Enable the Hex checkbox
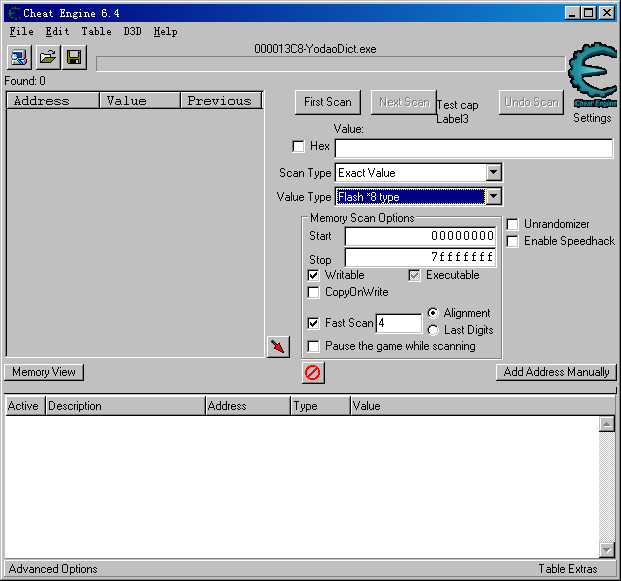Screen dimensions: 621x581 (x=298, y=147)
